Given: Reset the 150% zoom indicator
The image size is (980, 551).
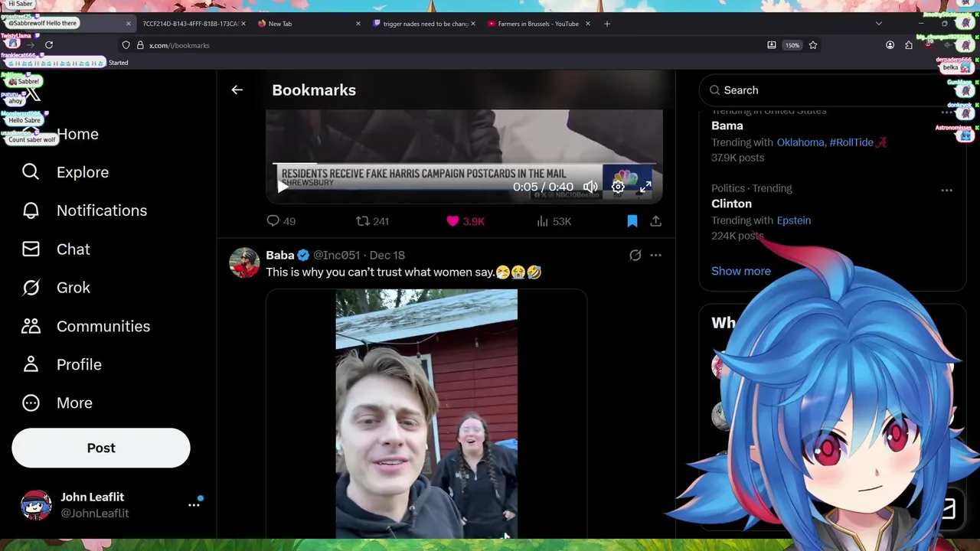Looking at the screenshot, I should click(x=792, y=45).
